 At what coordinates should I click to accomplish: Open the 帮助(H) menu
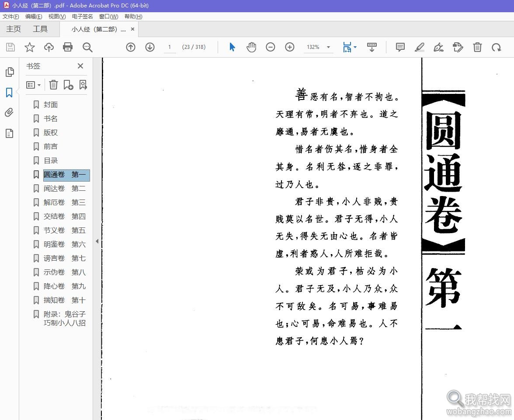133,16
